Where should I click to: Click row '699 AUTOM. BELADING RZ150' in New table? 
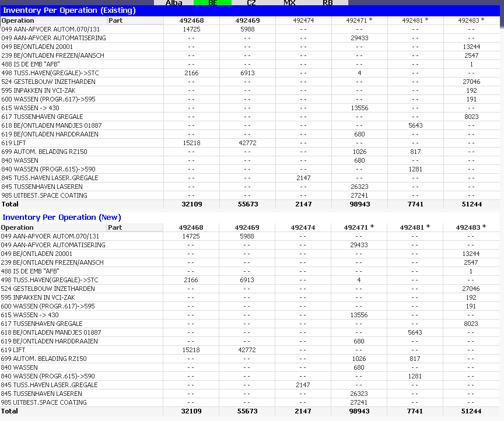(x=250, y=359)
